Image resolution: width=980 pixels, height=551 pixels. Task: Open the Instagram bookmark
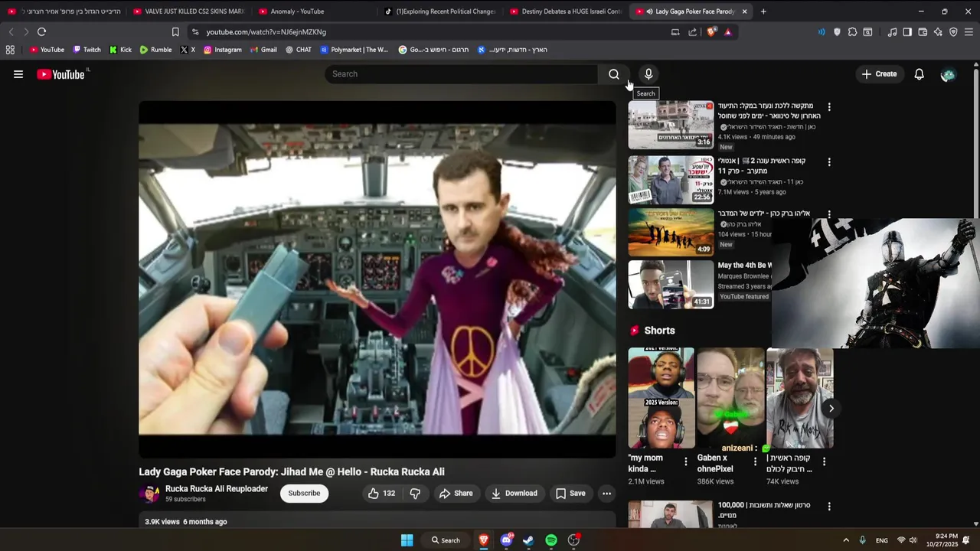[222, 50]
